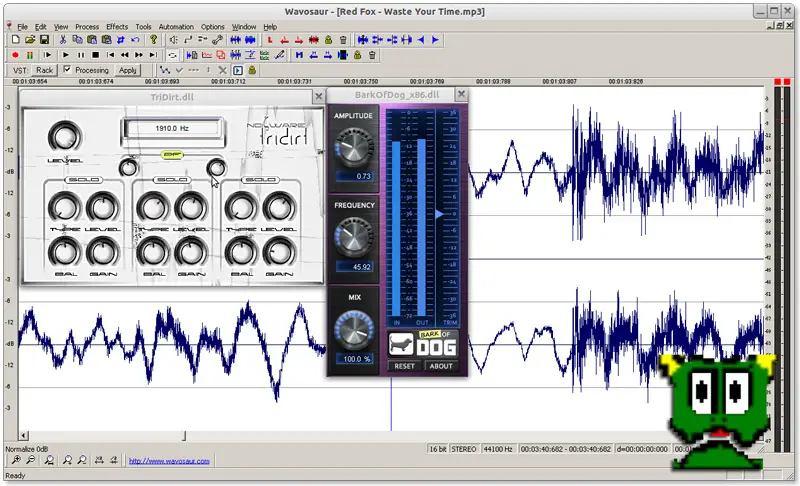Click the Help question mark icon
Screen dimensions: 800x486
tap(153, 40)
